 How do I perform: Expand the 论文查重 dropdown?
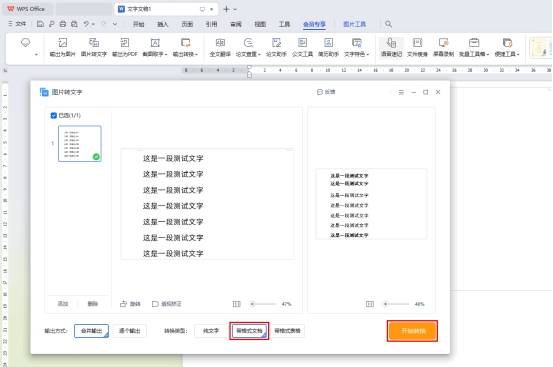pyautogui.click(x=259, y=54)
